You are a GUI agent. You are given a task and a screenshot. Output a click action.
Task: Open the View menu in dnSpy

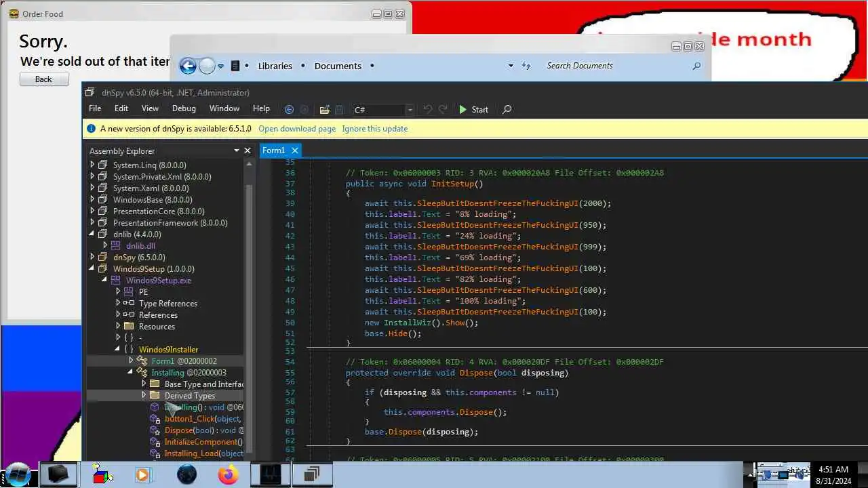(x=150, y=108)
